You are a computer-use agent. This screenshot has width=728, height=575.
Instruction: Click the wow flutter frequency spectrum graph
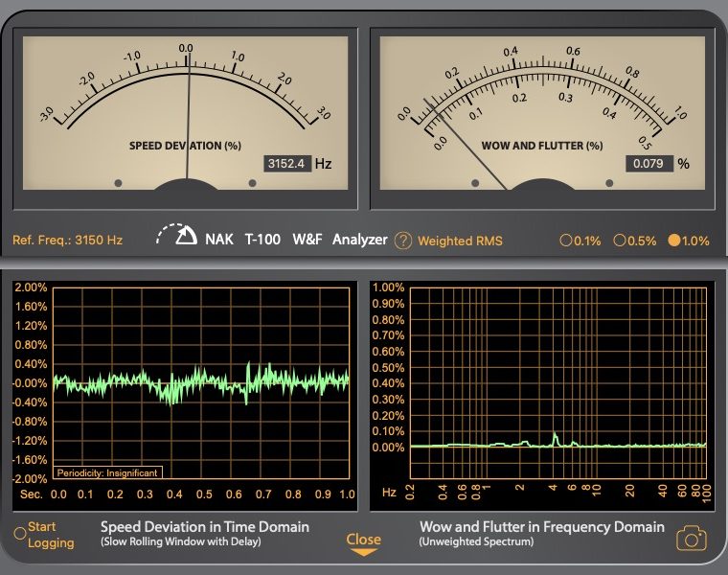point(558,383)
